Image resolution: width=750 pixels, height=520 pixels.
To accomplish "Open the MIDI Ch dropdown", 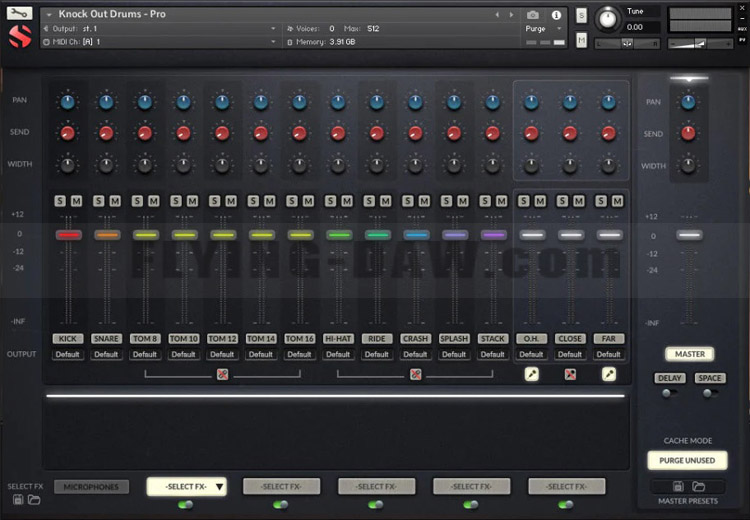I will pos(160,42).
